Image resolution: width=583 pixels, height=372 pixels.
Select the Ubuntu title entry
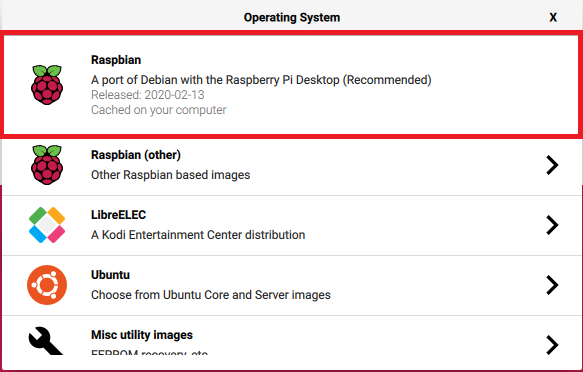pyautogui.click(x=110, y=275)
